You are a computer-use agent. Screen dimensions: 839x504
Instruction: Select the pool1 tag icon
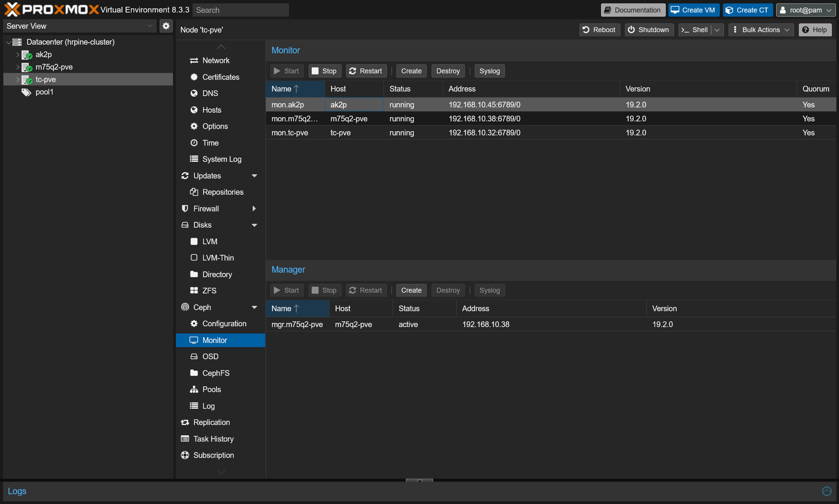tap(26, 92)
